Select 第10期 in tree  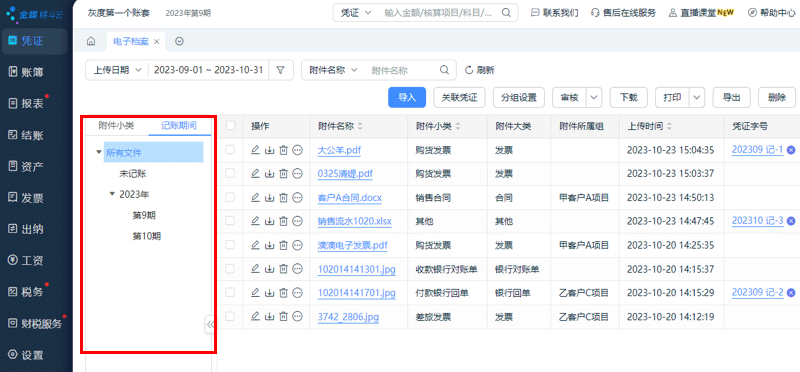[146, 236]
